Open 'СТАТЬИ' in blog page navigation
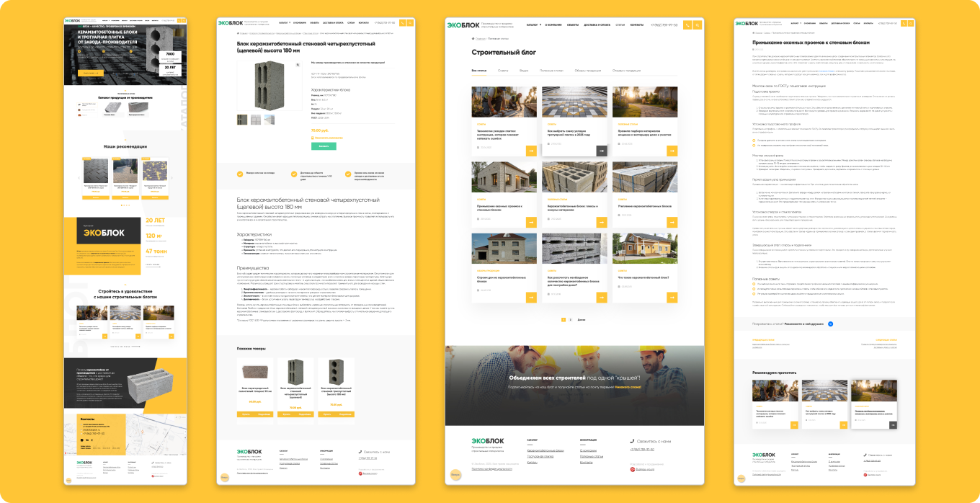980x503 pixels. tap(620, 25)
